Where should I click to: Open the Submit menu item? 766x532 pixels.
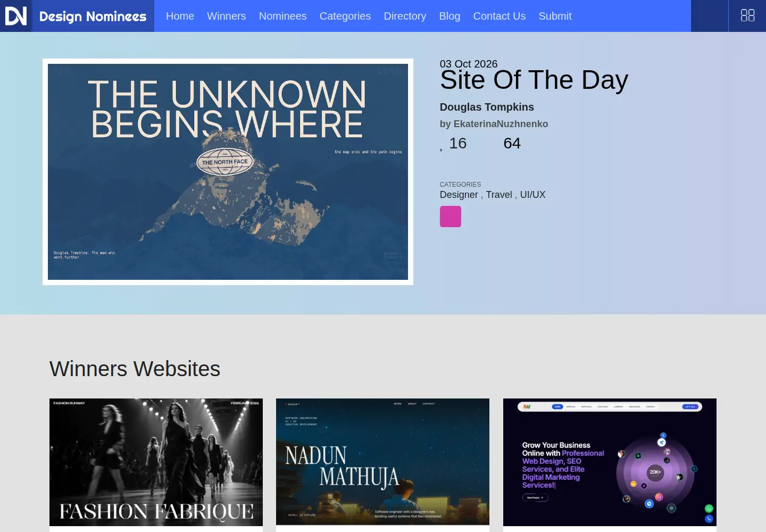(x=555, y=16)
